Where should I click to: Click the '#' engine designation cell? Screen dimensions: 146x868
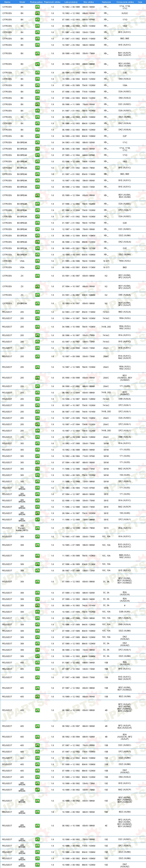[x=125, y=605]
